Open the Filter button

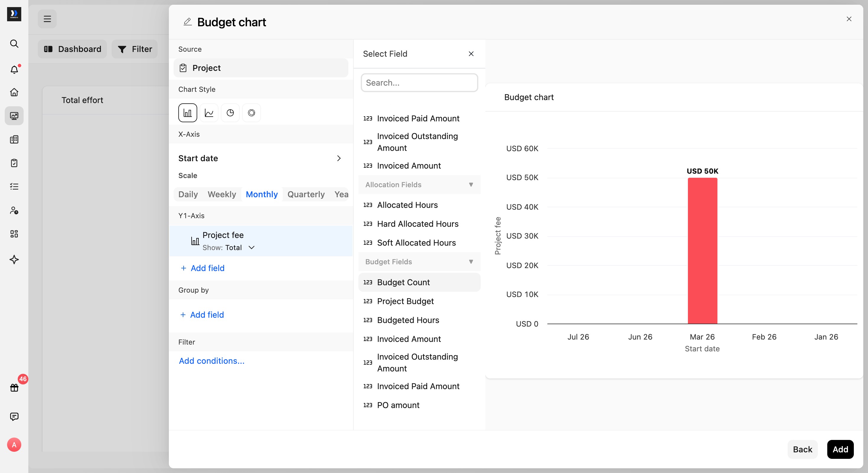pyautogui.click(x=135, y=49)
